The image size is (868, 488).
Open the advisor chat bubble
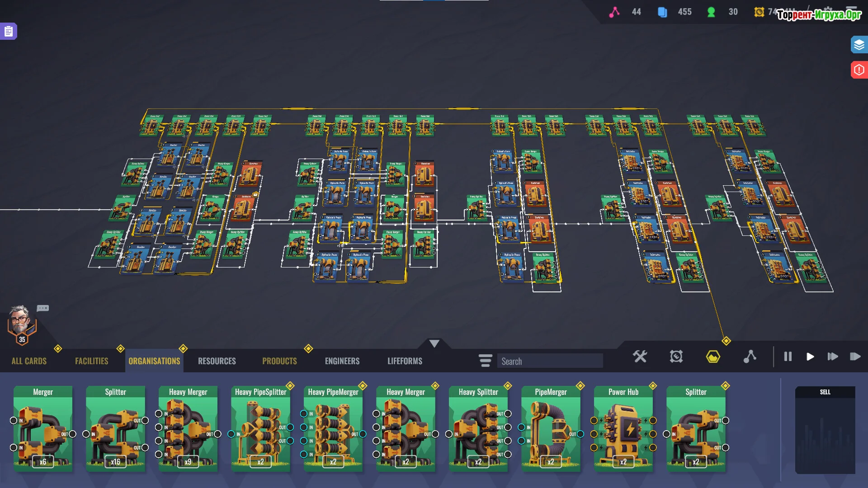coord(43,308)
